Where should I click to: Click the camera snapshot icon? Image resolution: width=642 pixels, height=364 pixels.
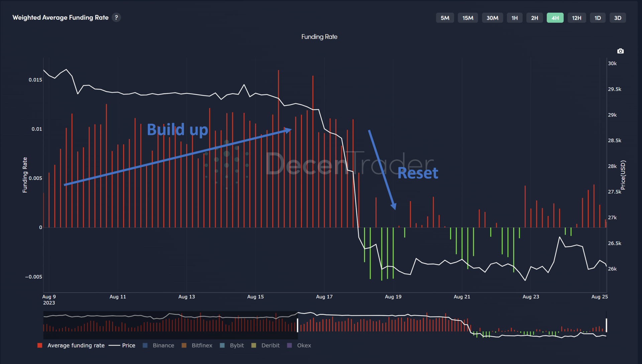click(620, 51)
